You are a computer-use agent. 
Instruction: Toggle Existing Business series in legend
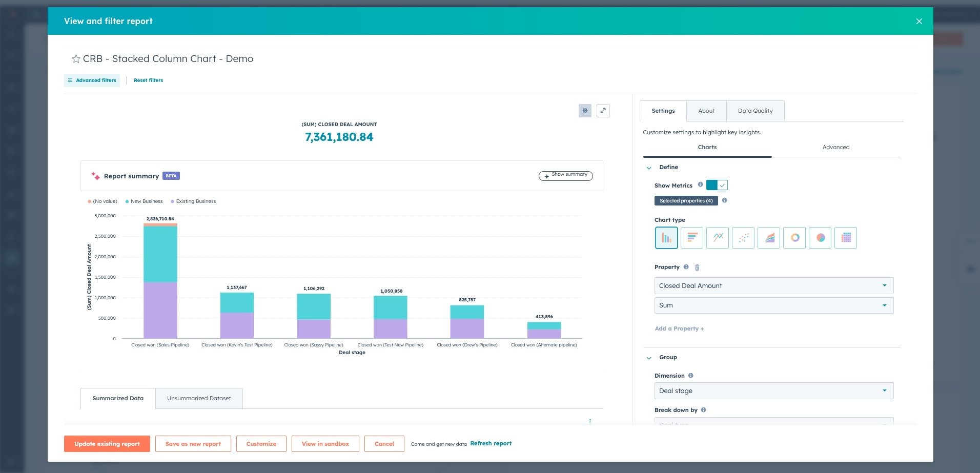195,201
